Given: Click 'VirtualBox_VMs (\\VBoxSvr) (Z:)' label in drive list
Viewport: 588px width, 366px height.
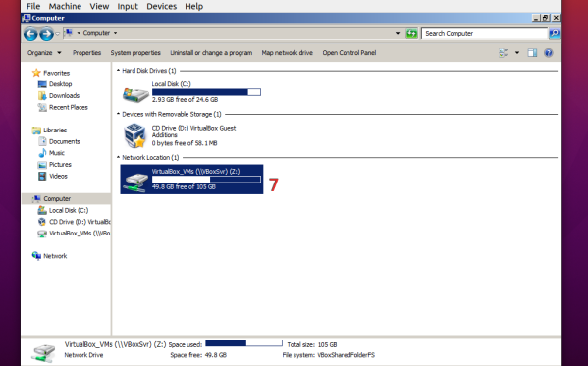Looking at the screenshot, I should (x=195, y=172).
